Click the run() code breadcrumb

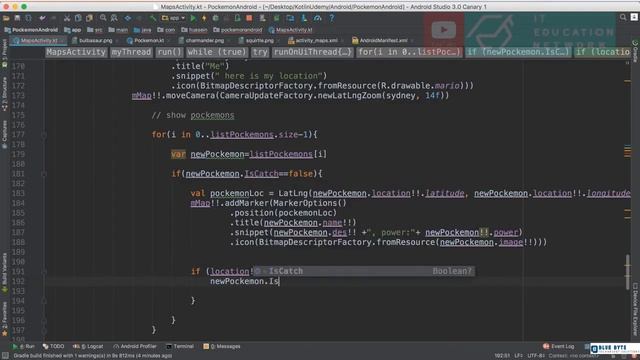pyautogui.click(x=169, y=52)
